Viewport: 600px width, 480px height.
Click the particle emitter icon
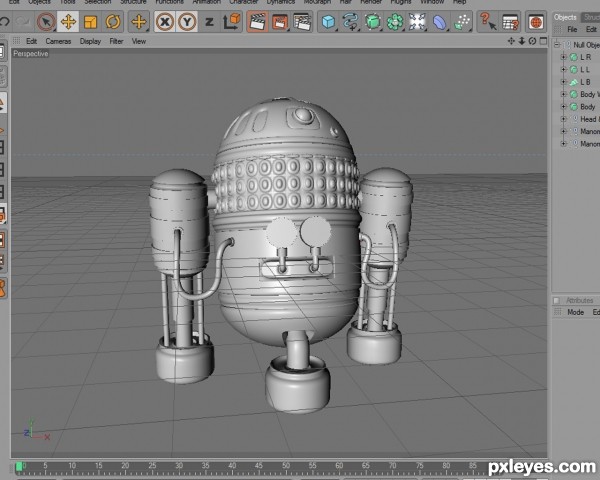coord(462,22)
